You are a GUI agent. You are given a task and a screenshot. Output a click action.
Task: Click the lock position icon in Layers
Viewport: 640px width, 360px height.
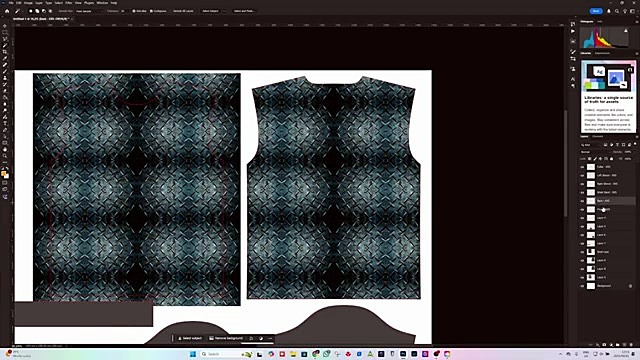(600, 159)
